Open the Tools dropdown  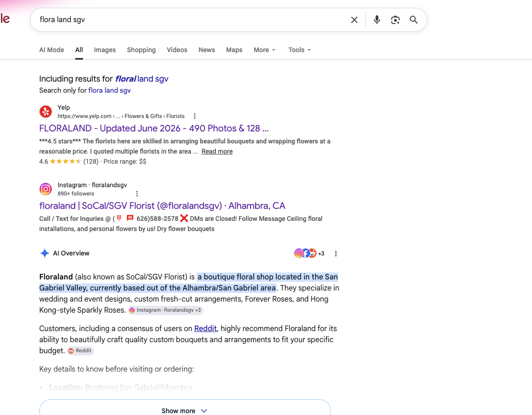point(299,50)
